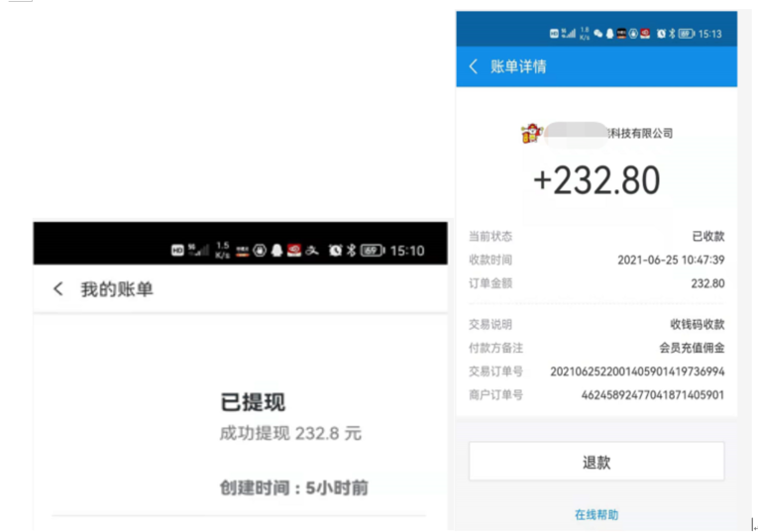Select the 交易订单号 transaction number value
Viewport: 758px width, 532px height.
(x=637, y=372)
